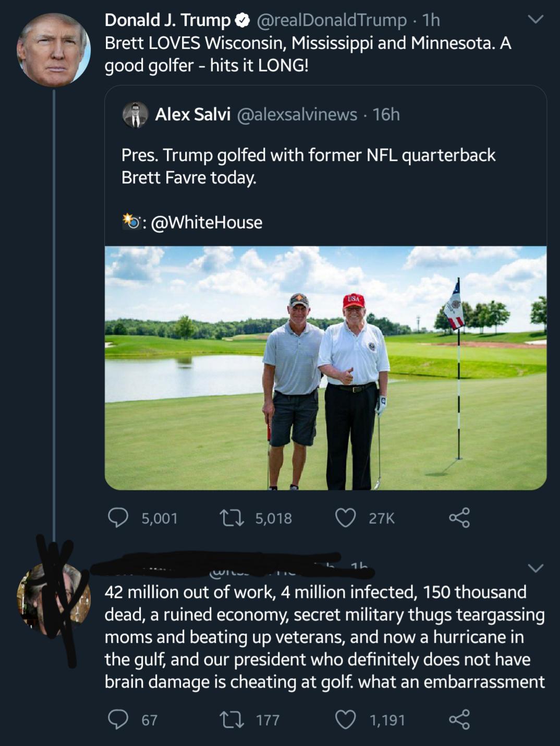The image size is (560, 746).
Task: Open the scribbled-out replier's avatar
Action: click(x=54, y=599)
